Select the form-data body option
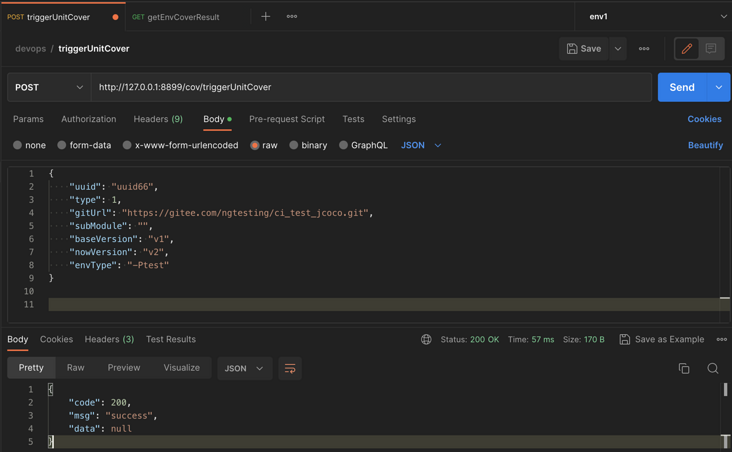The width and height of the screenshot is (732, 452). pyautogui.click(x=84, y=145)
